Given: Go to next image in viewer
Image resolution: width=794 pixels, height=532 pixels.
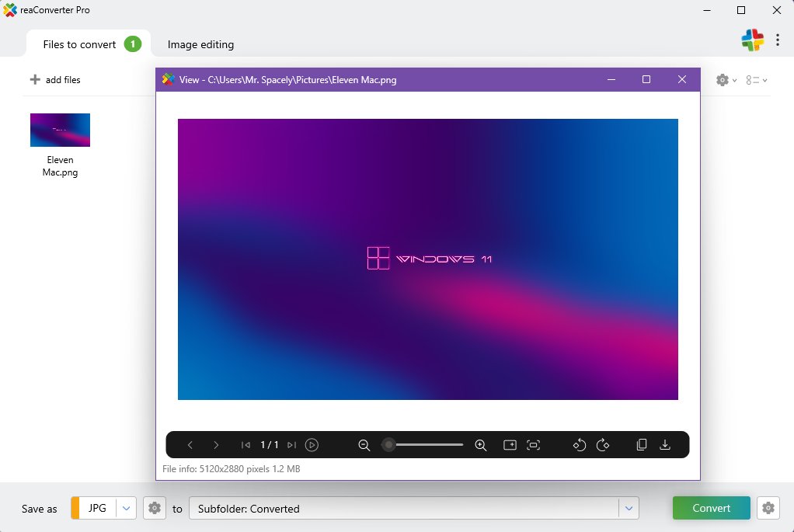Looking at the screenshot, I should pyautogui.click(x=216, y=445).
